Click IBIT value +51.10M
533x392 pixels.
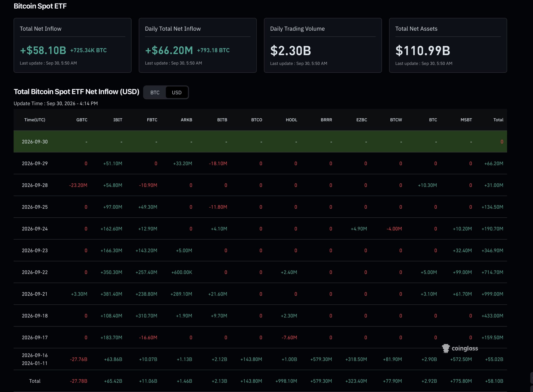click(x=113, y=164)
